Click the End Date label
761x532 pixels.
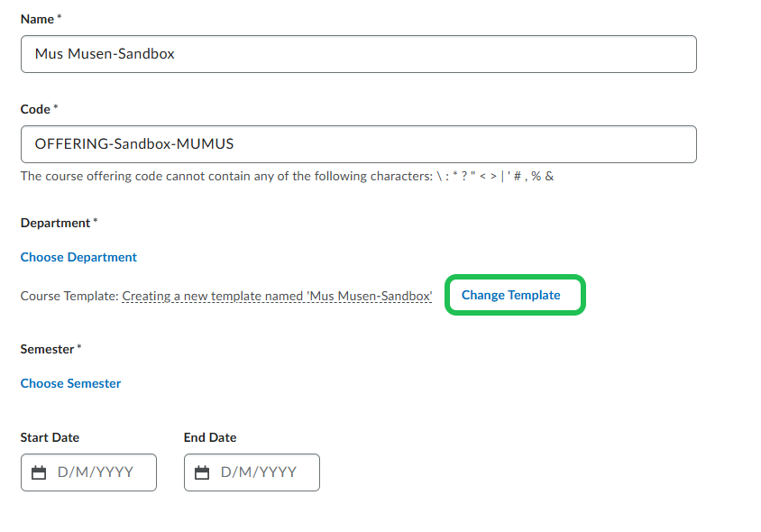[210, 437]
